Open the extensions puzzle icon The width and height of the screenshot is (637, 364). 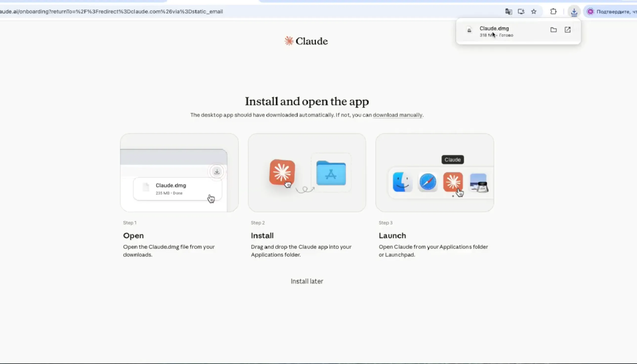coord(553,12)
